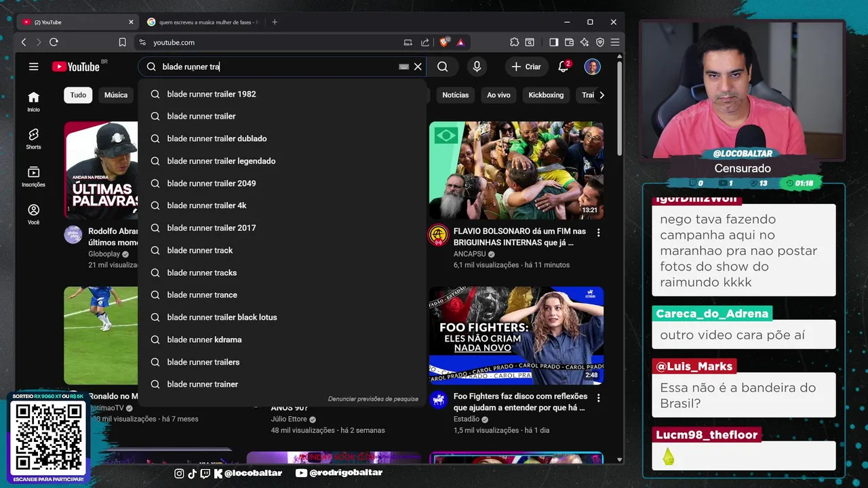Viewport: 868px width, 488px height.
Task: Click the page vertical scrollbar
Action: (620, 108)
